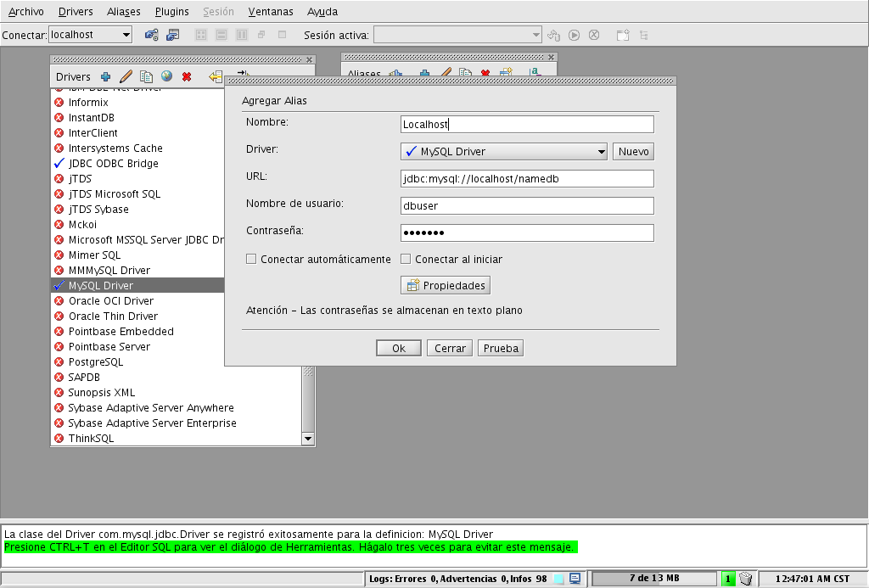
Task: Close the Drivers window with its X
Action: point(309,60)
